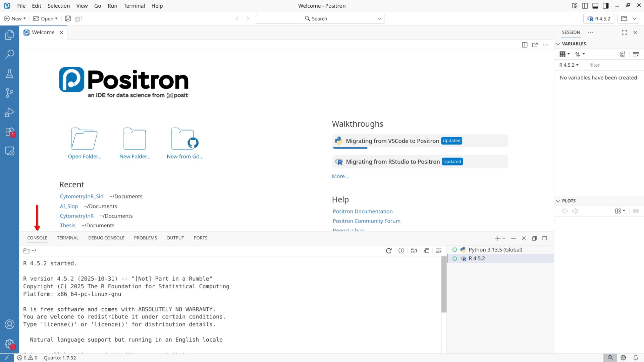Open the Testing flask icon view
Image resolution: width=644 pixels, height=362 pixels.
9,73
